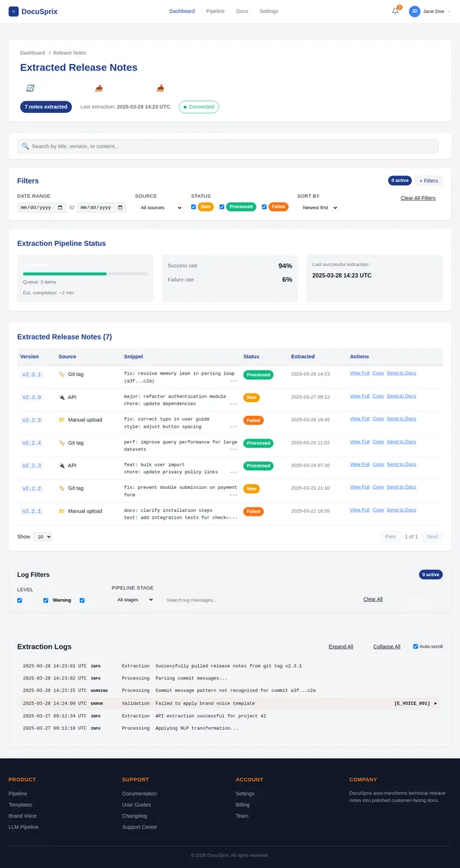This screenshot has height=868, width=460.
Task: Click the refresh icon under the page title
Action: point(30,88)
